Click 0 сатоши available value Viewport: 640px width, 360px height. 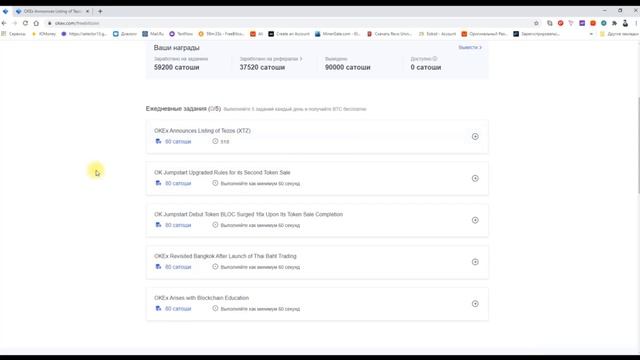(x=426, y=67)
